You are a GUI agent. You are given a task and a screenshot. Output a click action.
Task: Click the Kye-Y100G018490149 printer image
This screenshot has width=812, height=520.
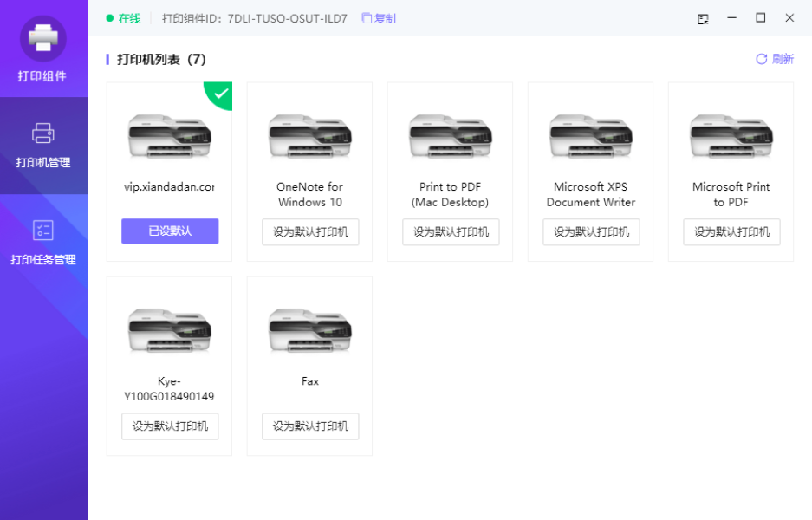coord(170,330)
